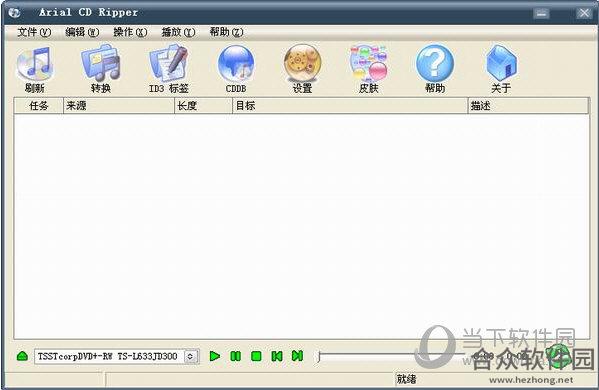Image resolution: width=599 pixels, height=390 pixels.
Task: Open the 文件(V) menu
Action: pos(34,32)
